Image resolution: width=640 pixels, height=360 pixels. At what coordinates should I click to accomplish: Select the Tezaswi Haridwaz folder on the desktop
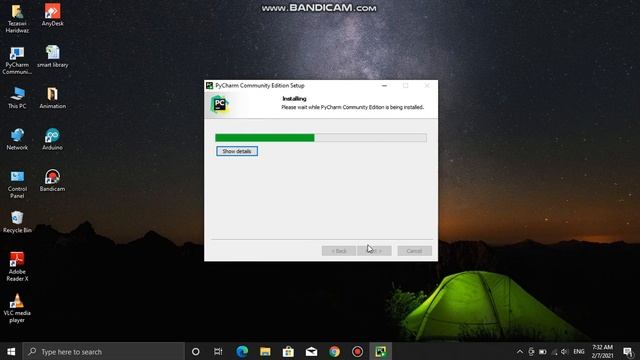(x=17, y=19)
